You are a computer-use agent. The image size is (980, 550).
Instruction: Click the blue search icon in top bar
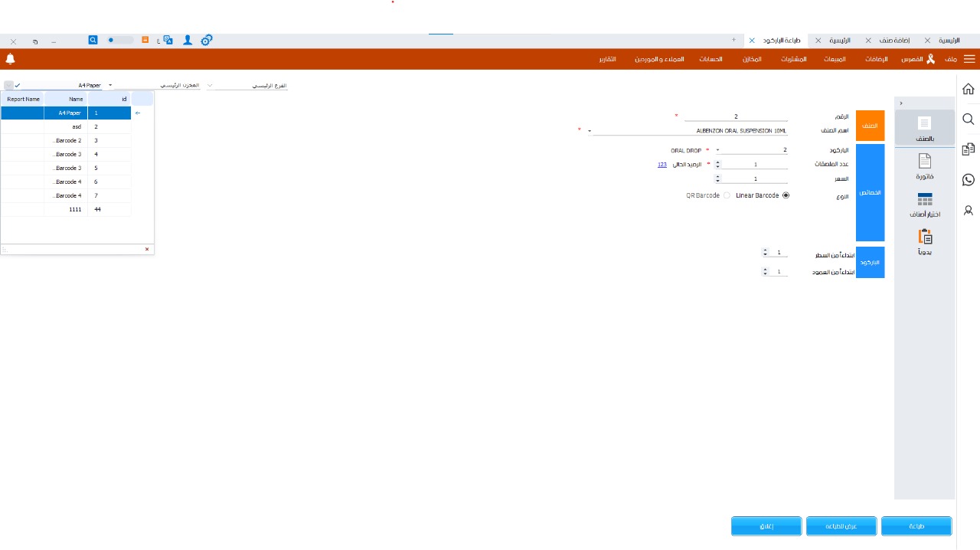[93, 40]
